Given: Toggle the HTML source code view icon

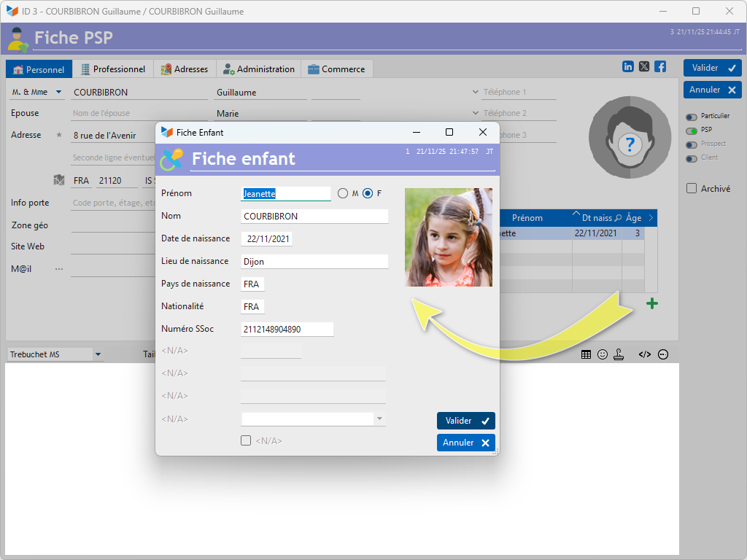Looking at the screenshot, I should pyautogui.click(x=644, y=354).
